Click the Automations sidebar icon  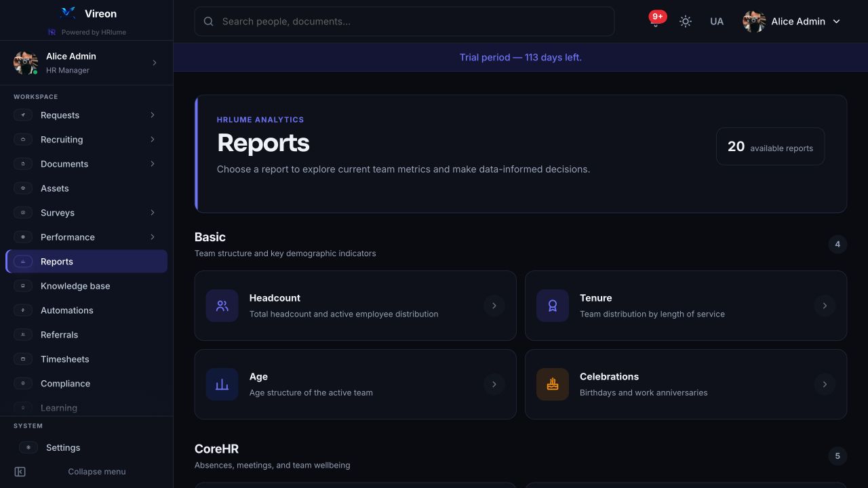click(x=23, y=310)
